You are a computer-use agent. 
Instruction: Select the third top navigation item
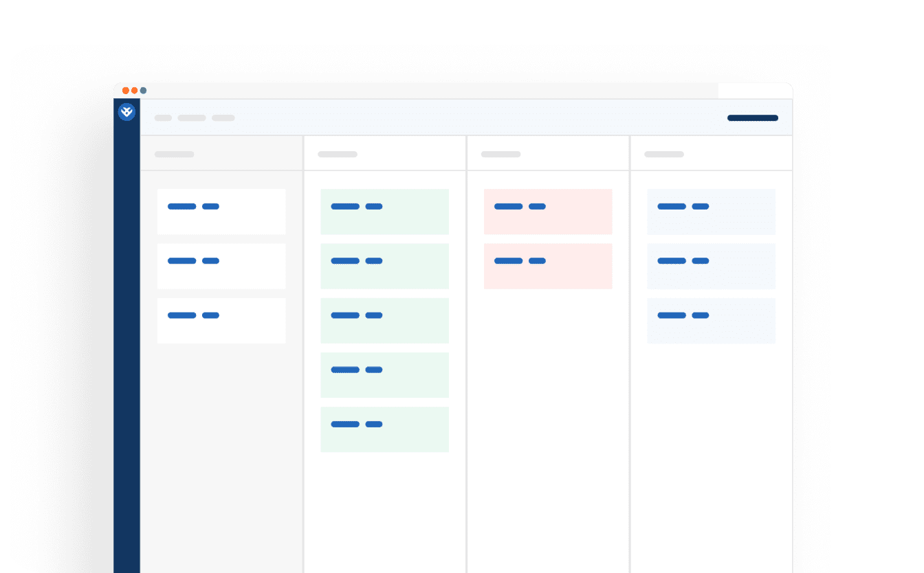point(223,118)
